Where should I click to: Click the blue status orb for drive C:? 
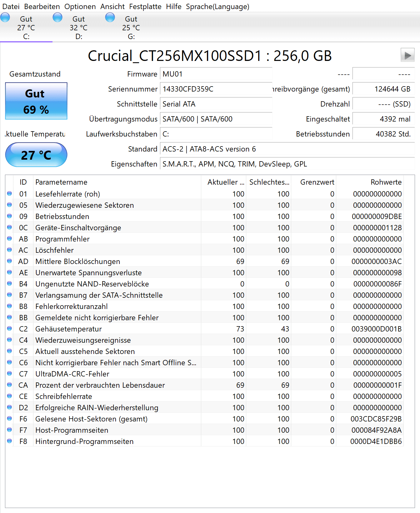pyautogui.click(x=5, y=17)
